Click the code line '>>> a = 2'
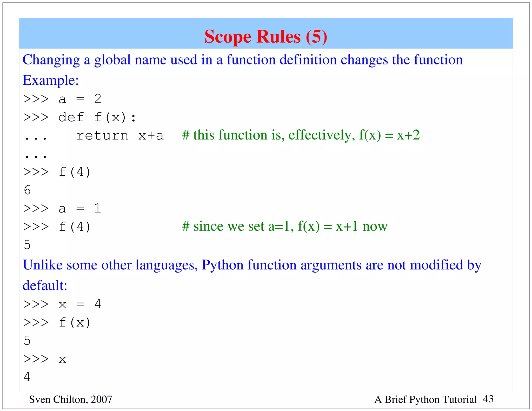 click(x=62, y=99)
